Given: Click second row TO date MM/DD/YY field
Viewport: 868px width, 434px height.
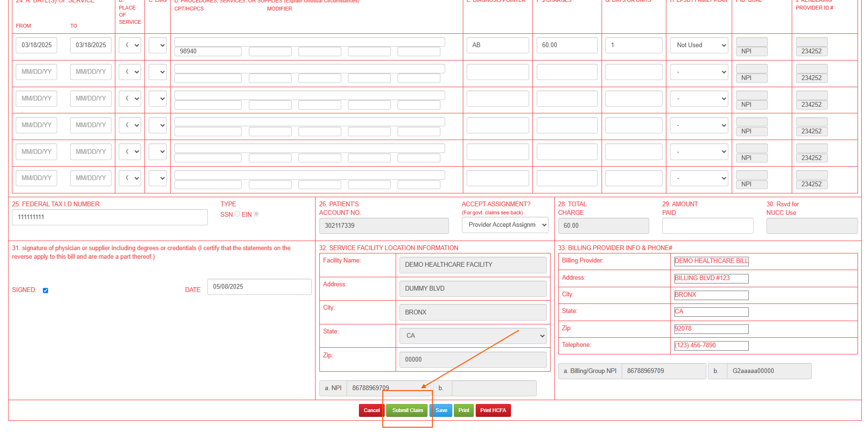Looking at the screenshot, I should point(91,72).
